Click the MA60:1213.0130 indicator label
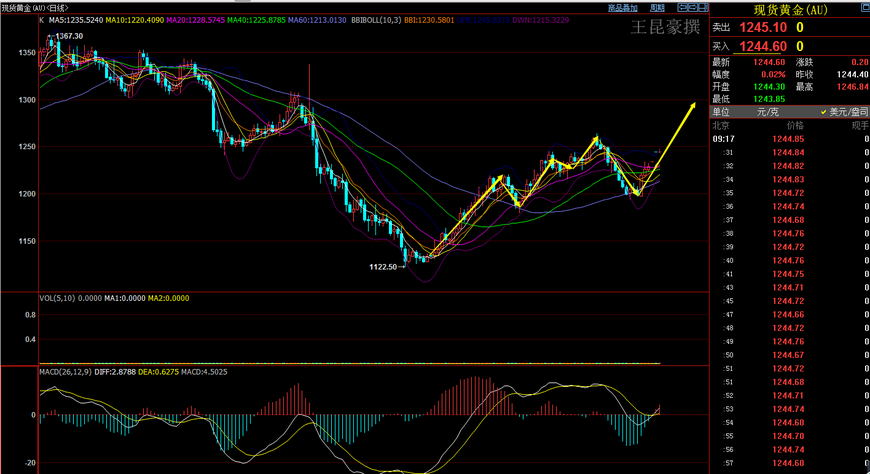The width and height of the screenshot is (870, 474). point(317,20)
